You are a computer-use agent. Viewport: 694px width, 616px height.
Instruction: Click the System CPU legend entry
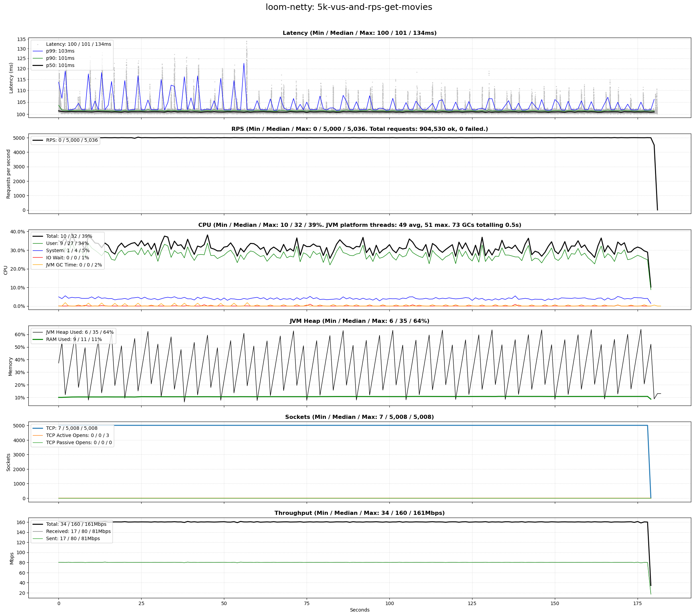click(68, 250)
